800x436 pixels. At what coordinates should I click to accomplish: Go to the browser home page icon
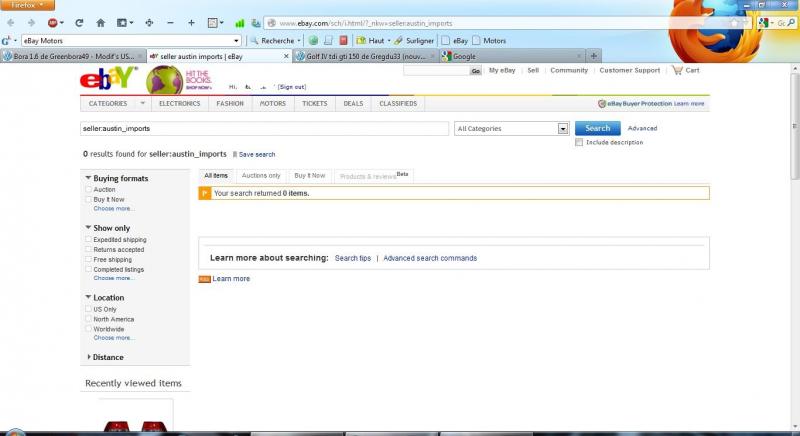click(101, 23)
